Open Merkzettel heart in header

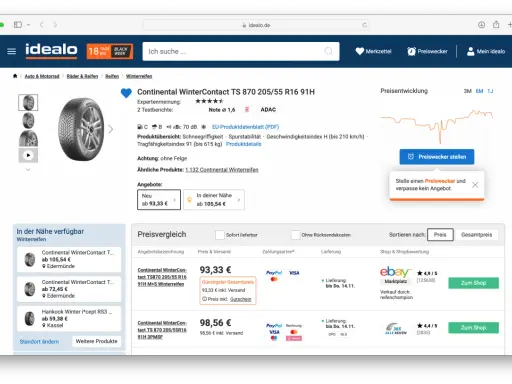373,51
